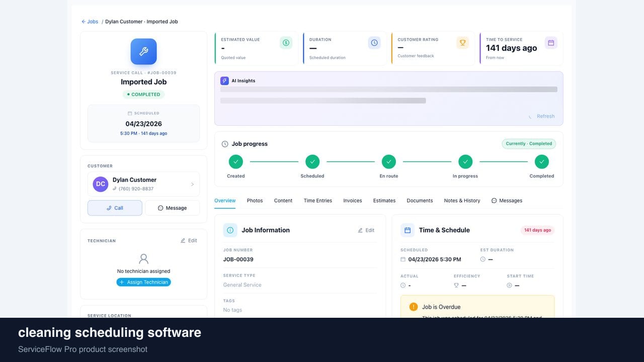Image resolution: width=644 pixels, height=362 pixels.
Task: Click the Created step checkmark circle
Action: tap(236, 162)
